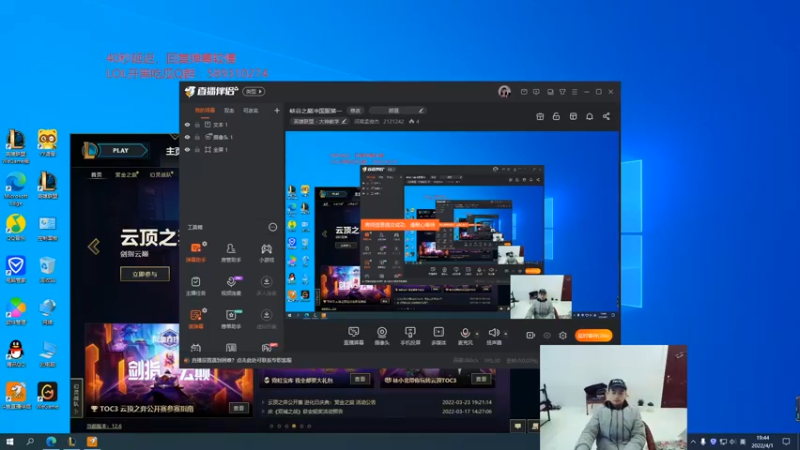
Task: Add a 直播屏幕 screen capture source
Action: click(354, 336)
